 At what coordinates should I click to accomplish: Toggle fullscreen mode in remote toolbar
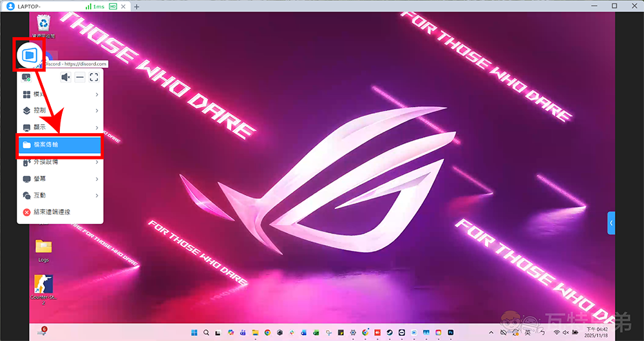point(94,77)
